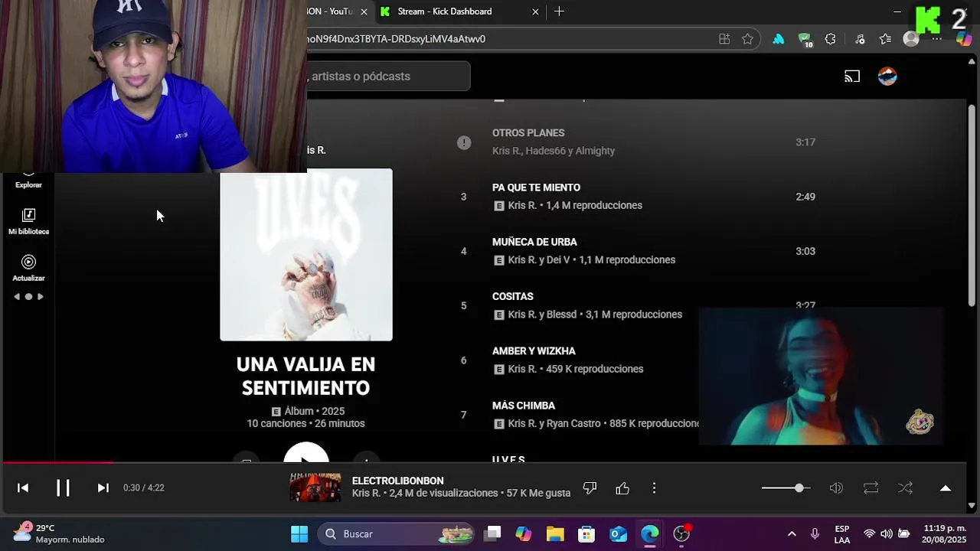The width and height of the screenshot is (980, 551).
Task: Open the browser media control icon
Action: point(860,39)
